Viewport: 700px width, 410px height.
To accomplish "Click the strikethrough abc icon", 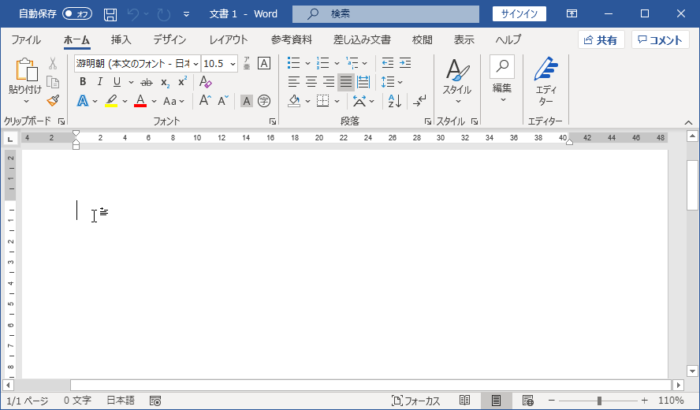I will pos(146,81).
